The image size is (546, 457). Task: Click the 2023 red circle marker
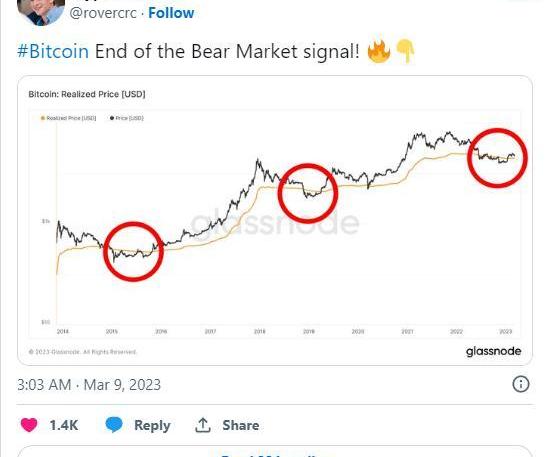(x=497, y=158)
